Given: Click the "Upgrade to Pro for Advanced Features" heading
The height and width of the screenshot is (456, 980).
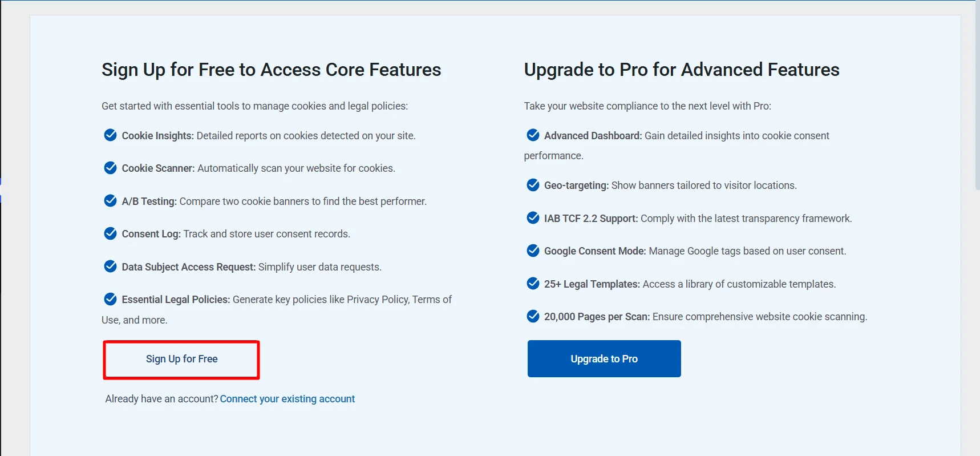Looking at the screenshot, I should click(x=681, y=70).
